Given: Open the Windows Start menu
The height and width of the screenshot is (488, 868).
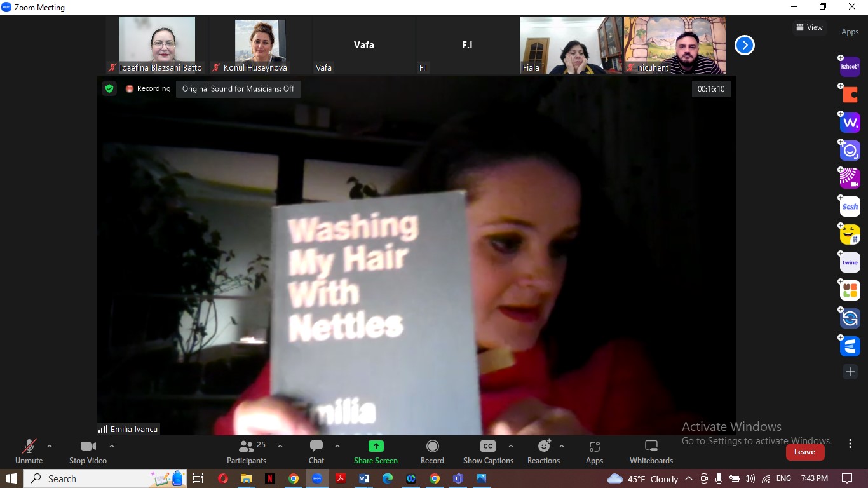Looking at the screenshot, I should pyautogui.click(x=11, y=478).
